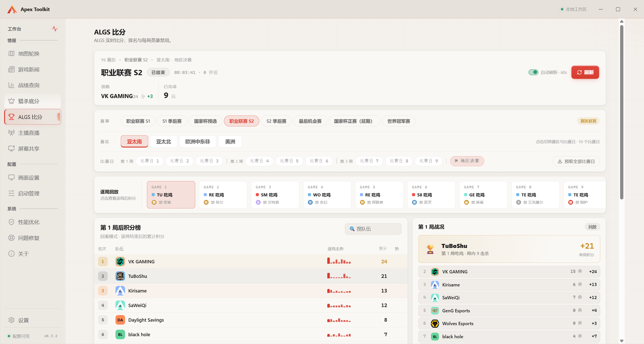Click 回放 button in 第 1 局战况

click(x=592, y=227)
